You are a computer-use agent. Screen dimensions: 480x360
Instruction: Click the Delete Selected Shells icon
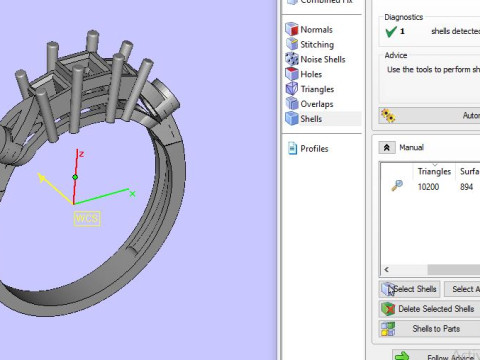(388, 309)
